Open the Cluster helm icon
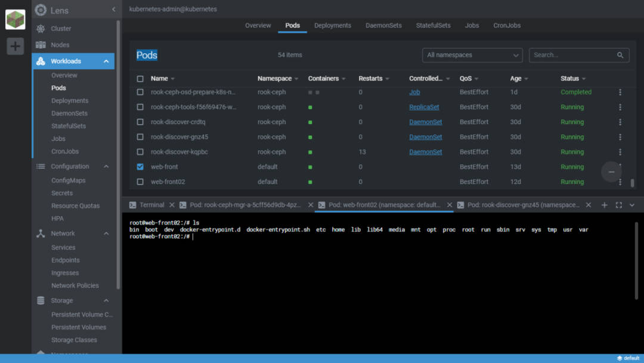The image size is (644, 363). [41, 29]
